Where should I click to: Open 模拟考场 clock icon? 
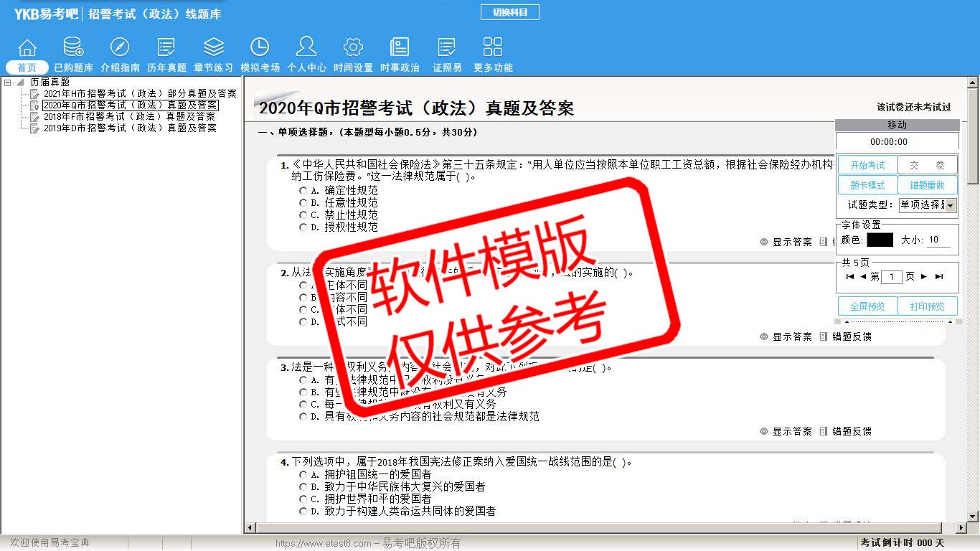pyautogui.click(x=260, y=48)
